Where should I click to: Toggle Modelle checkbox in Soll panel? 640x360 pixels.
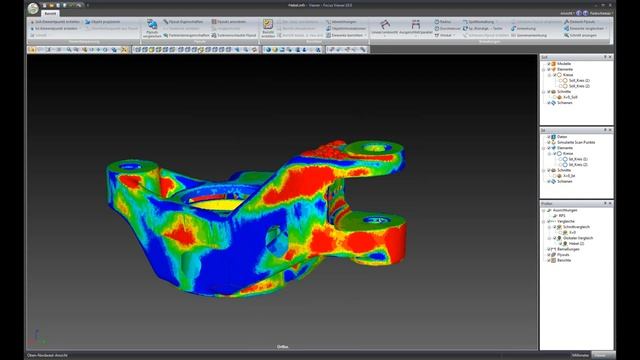549,64
